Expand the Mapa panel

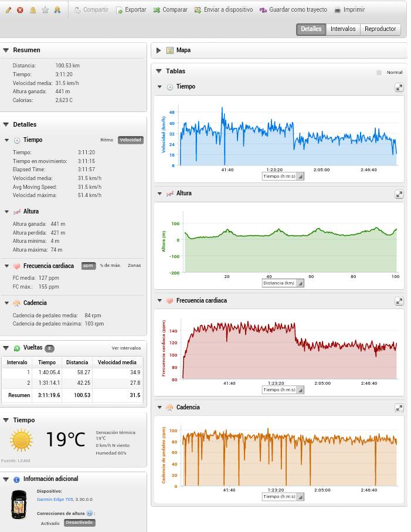pos(159,50)
